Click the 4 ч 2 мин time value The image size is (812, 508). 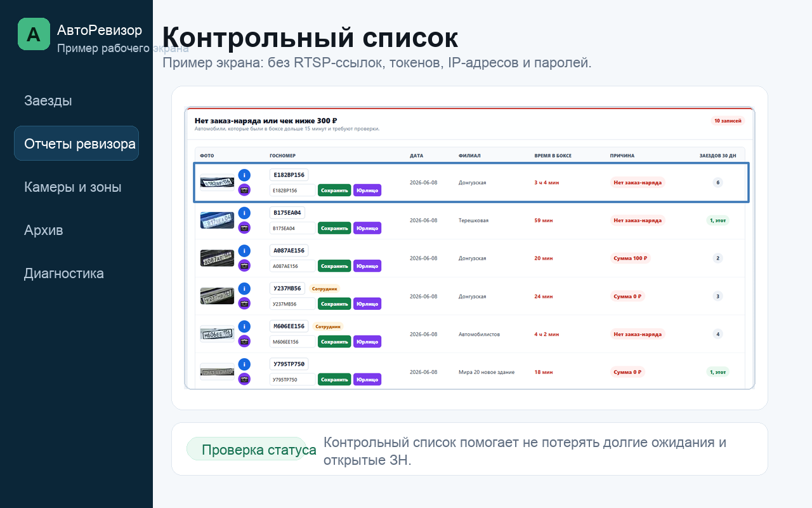click(x=547, y=334)
